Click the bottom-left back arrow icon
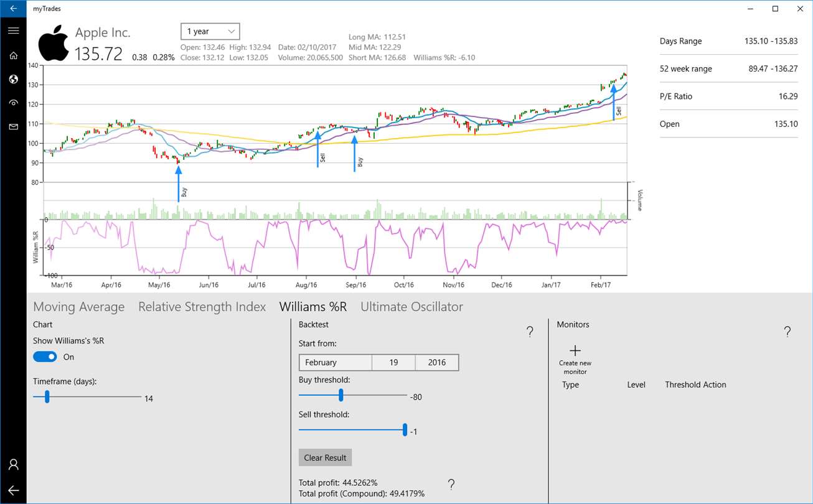The height and width of the screenshot is (504, 813). (x=13, y=490)
